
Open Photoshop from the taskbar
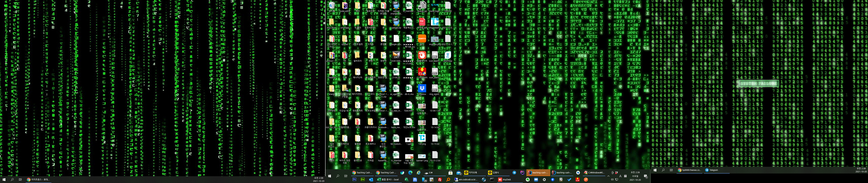pyautogui.click(x=354, y=180)
